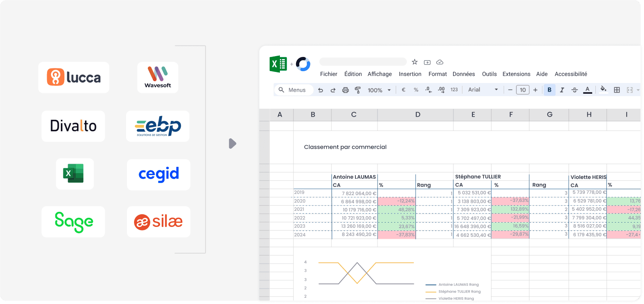The image size is (644, 304).
Task: Open the Fichier menu
Action: click(329, 74)
